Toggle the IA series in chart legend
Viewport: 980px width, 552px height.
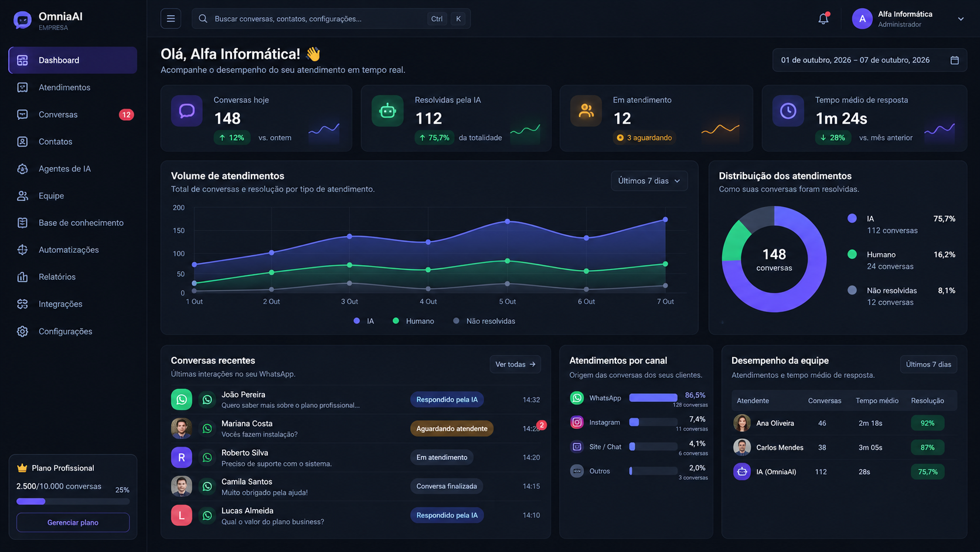[x=363, y=321]
